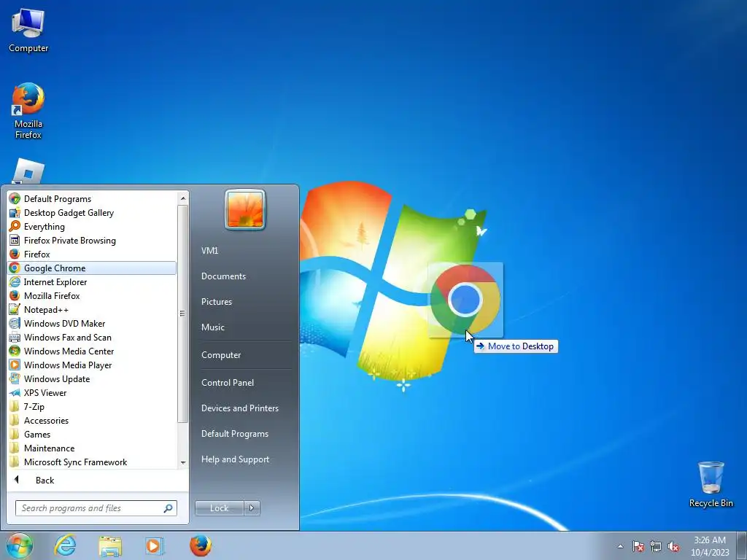Open Default Programs in right pane
This screenshot has height=560, width=747.
coord(235,434)
